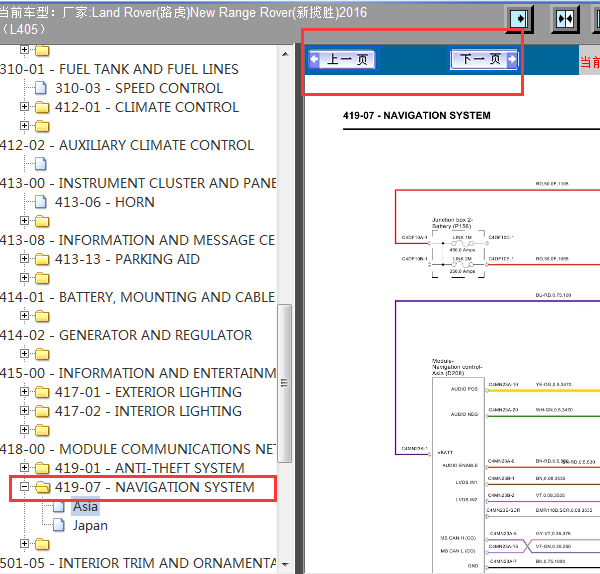600x574 pixels.
Task: Go to previous page with 上一页 button
Action: click(x=342, y=59)
